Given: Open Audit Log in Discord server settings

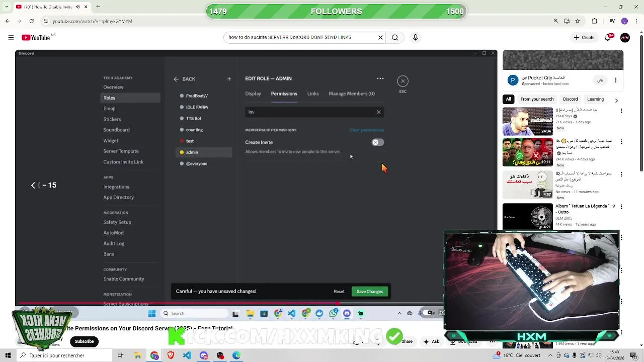Looking at the screenshot, I should [114, 243].
